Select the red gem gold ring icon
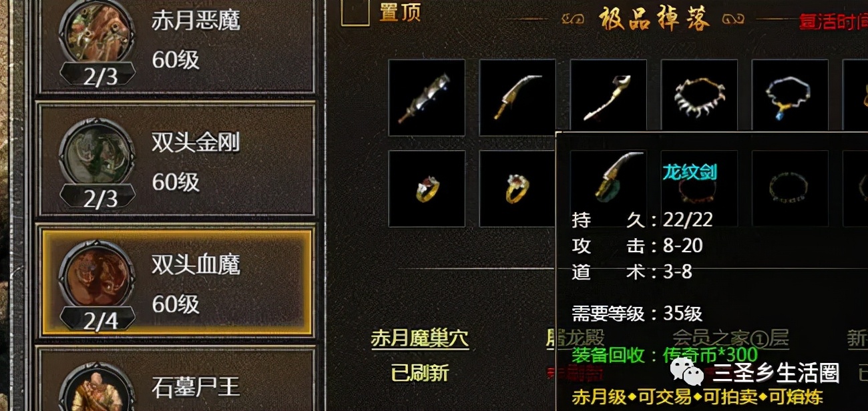This screenshot has width=868, height=411. (x=427, y=189)
